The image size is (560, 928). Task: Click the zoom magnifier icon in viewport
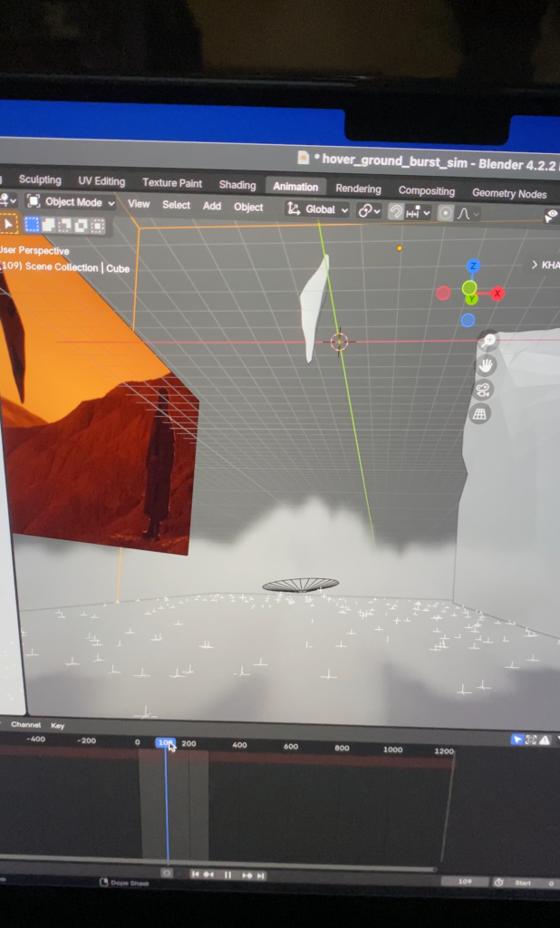[488, 341]
